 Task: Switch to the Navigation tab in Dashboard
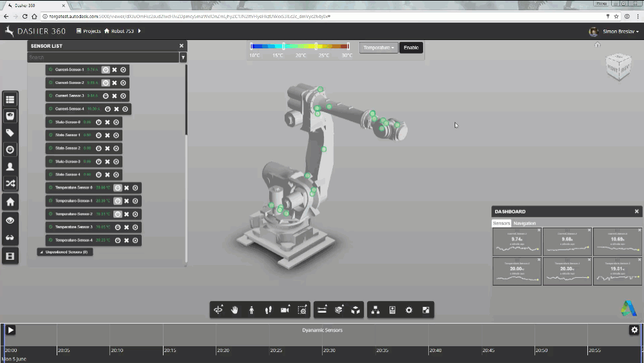click(524, 223)
